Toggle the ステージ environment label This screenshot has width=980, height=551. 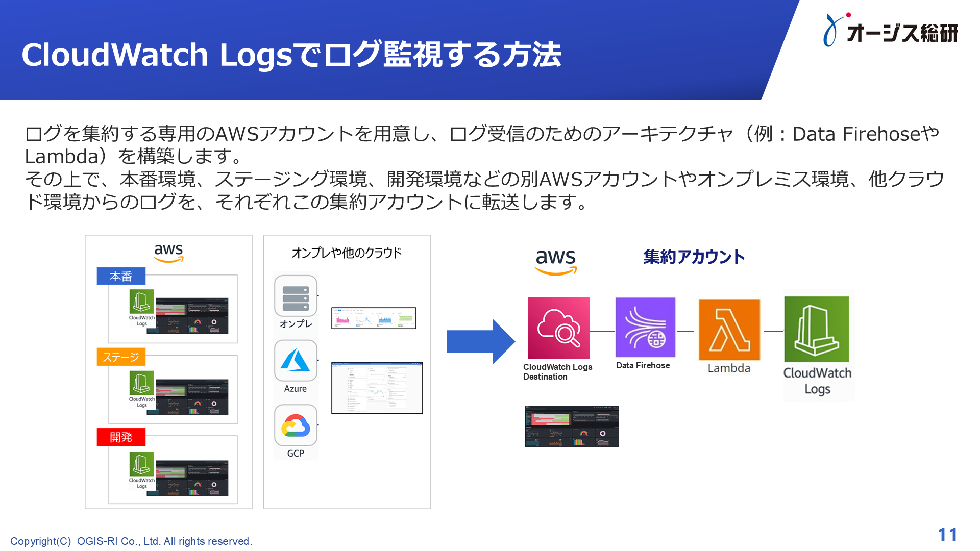click(121, 357)
